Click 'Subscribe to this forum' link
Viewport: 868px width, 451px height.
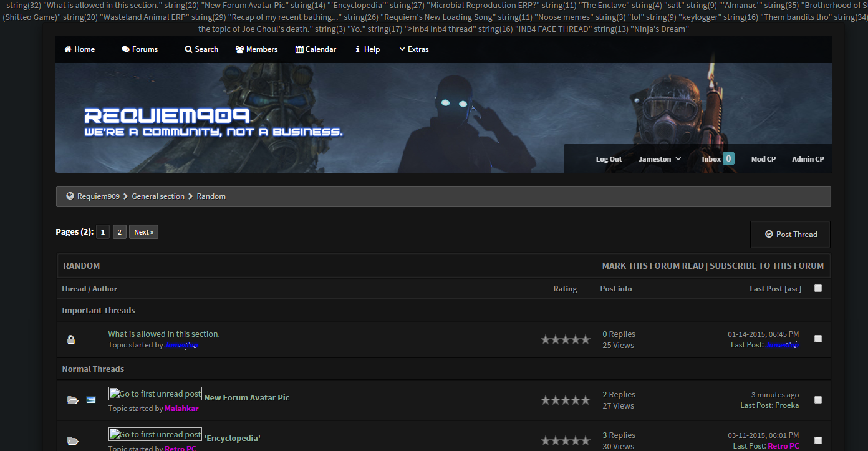(766, 266)
